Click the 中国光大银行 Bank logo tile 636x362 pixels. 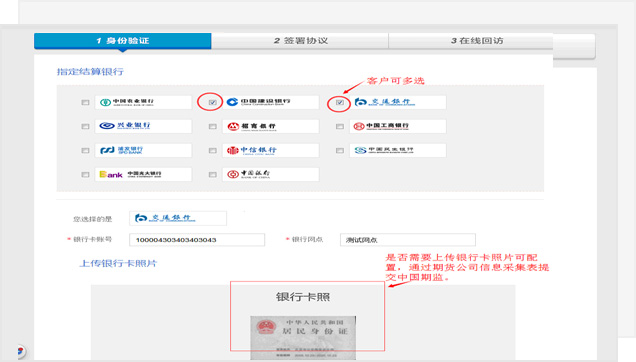(x=143, y=174)
